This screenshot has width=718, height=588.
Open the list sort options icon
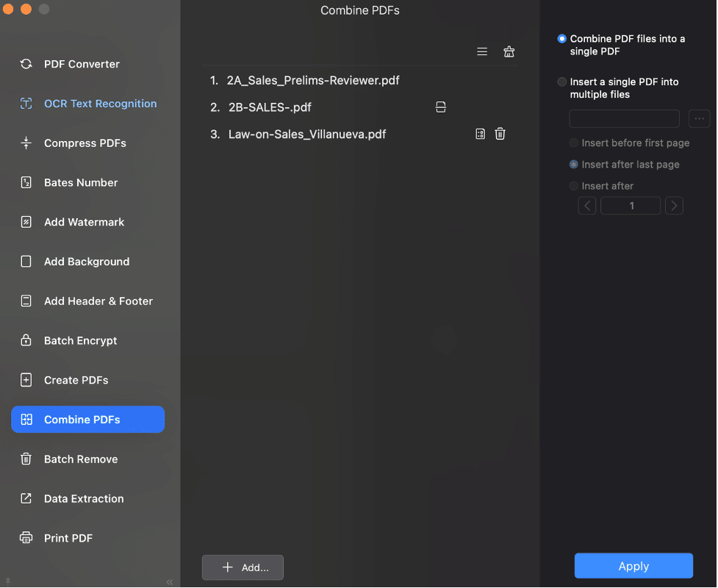pyautogui.click(x=482, y=51)
